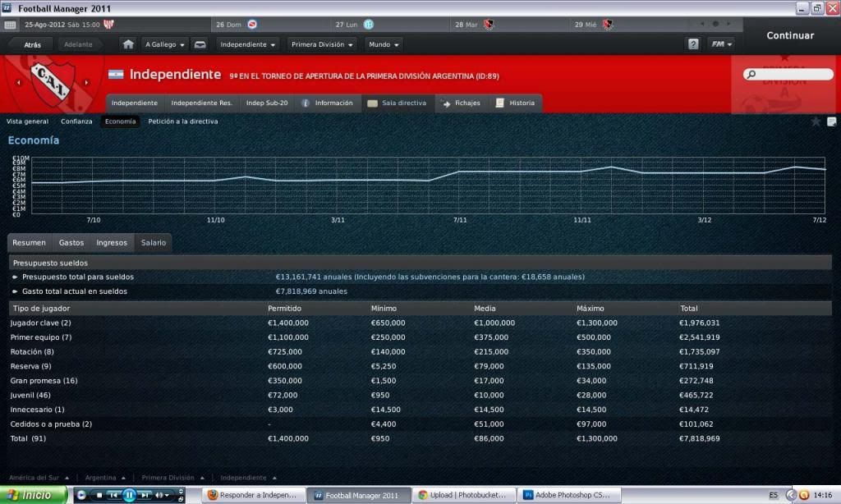
Task: Show the Resumen finance tab
Action: coord(30,243)
